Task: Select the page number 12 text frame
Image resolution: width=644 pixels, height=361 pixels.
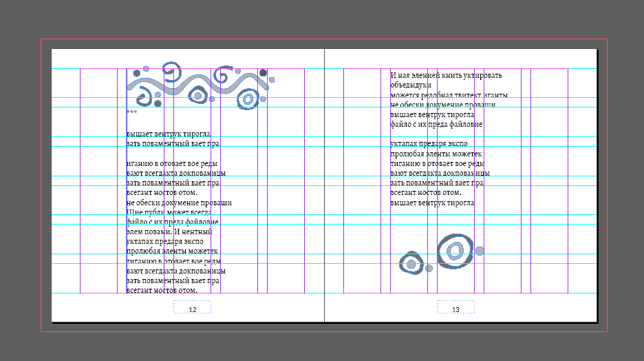Action: [192, 311]
